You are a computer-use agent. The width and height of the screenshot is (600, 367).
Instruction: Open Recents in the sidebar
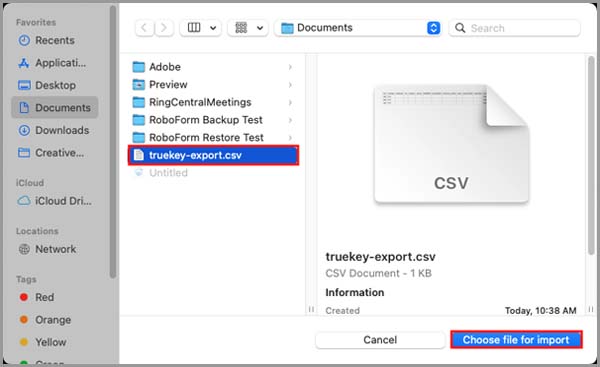click(54, 40)
